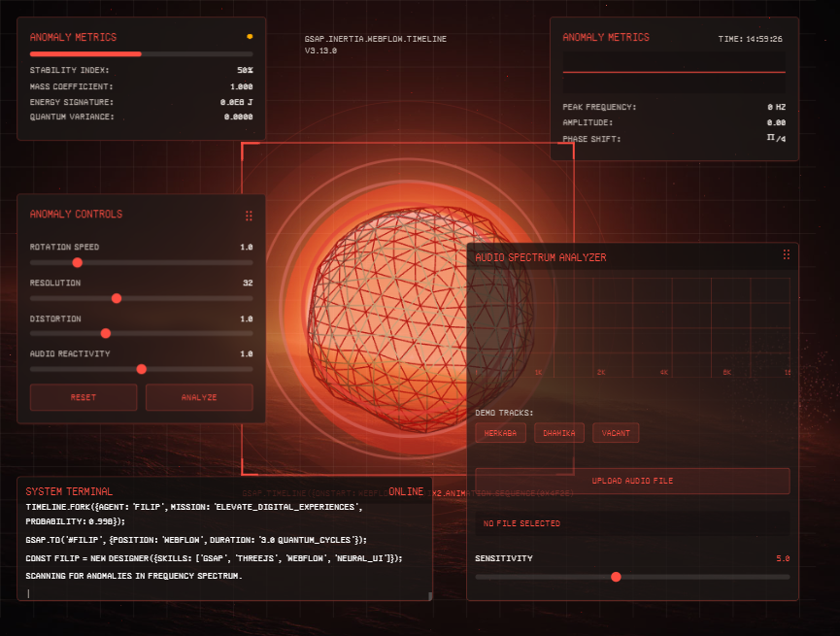Click the Rotation Speed slider knob
This screenshot has width=840, height=636.
(77, 262)
